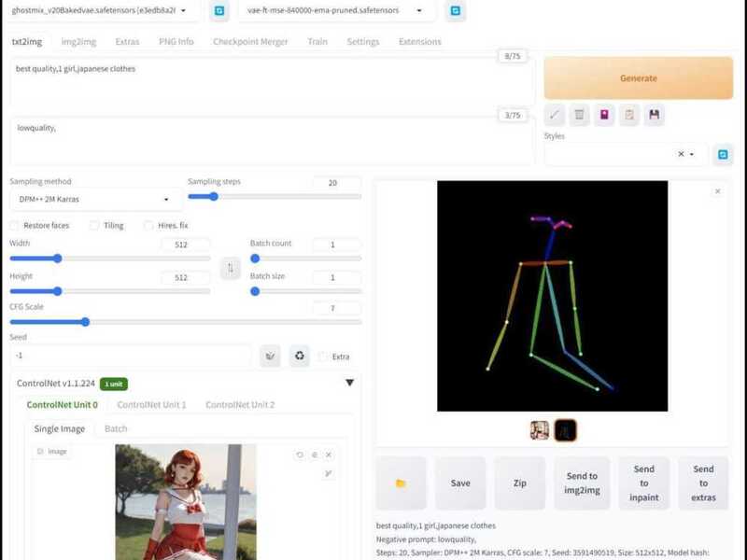Switch to the img2img tab
The image size is (747, 560).
pos(79,42)
